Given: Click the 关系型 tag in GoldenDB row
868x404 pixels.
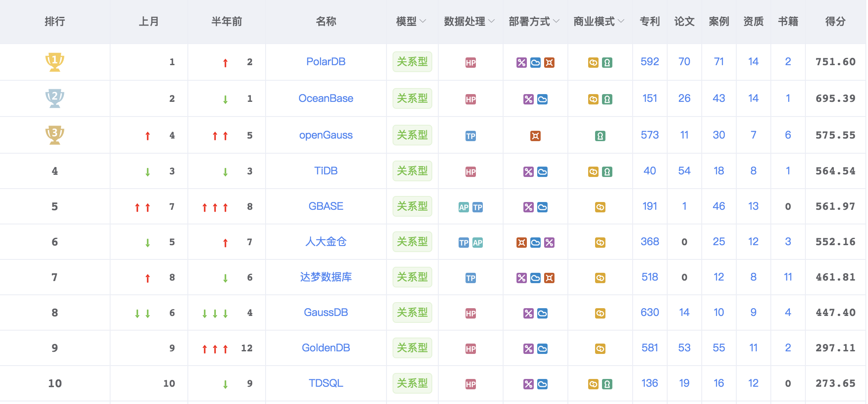Looking at the screenshot, I should [412, 348].
